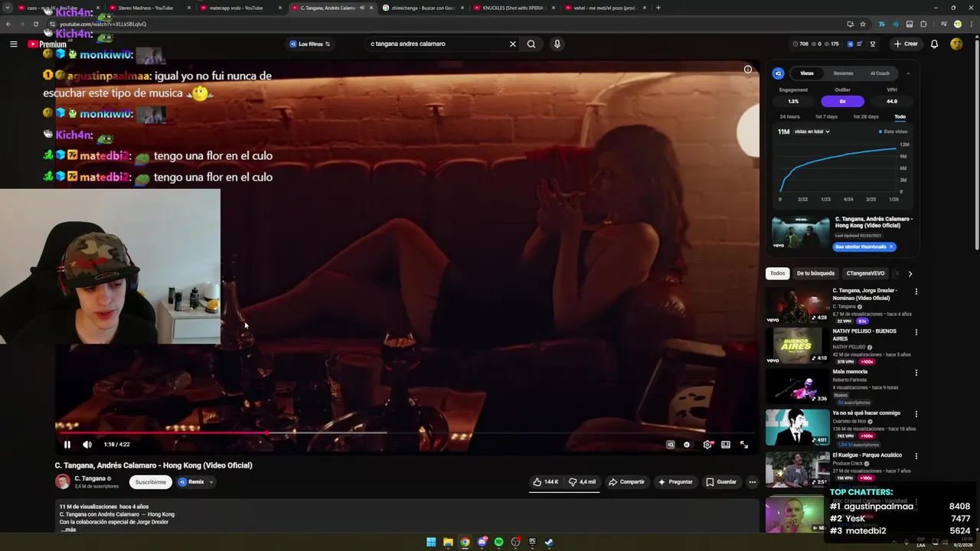Open the YouTube guide hamburger menu

click(x=13, y=44)
